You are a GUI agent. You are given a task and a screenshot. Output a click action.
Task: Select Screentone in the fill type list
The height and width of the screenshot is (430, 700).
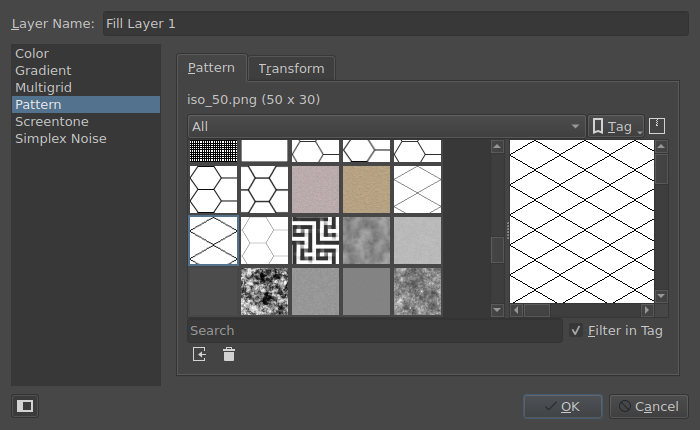click(x=86, y=121)
